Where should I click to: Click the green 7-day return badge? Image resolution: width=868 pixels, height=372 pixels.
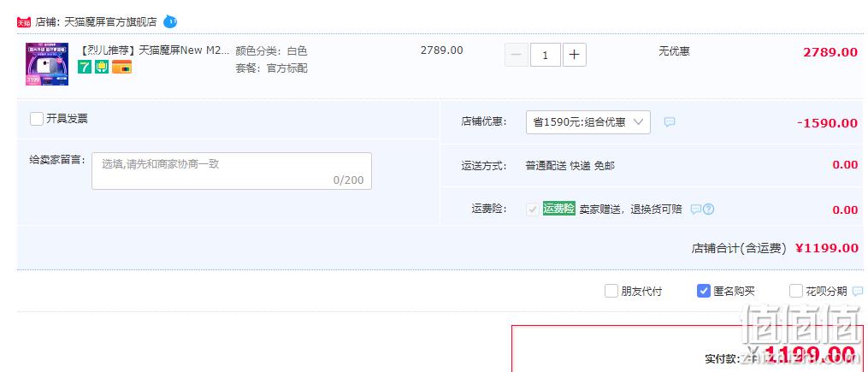[x=84, y=67]
